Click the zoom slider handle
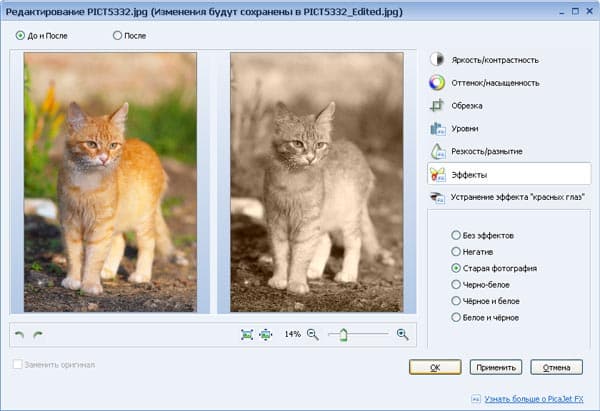 343,334
